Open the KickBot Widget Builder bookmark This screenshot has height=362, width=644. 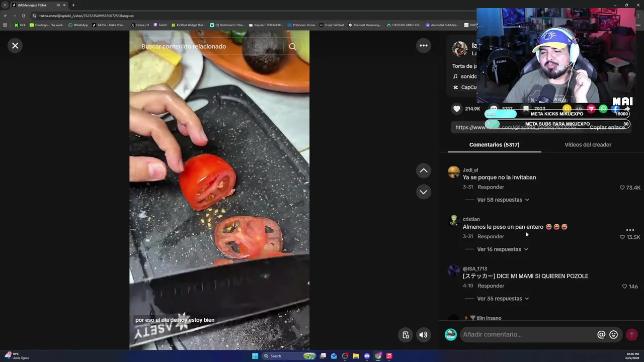click(x=189, y=25)
